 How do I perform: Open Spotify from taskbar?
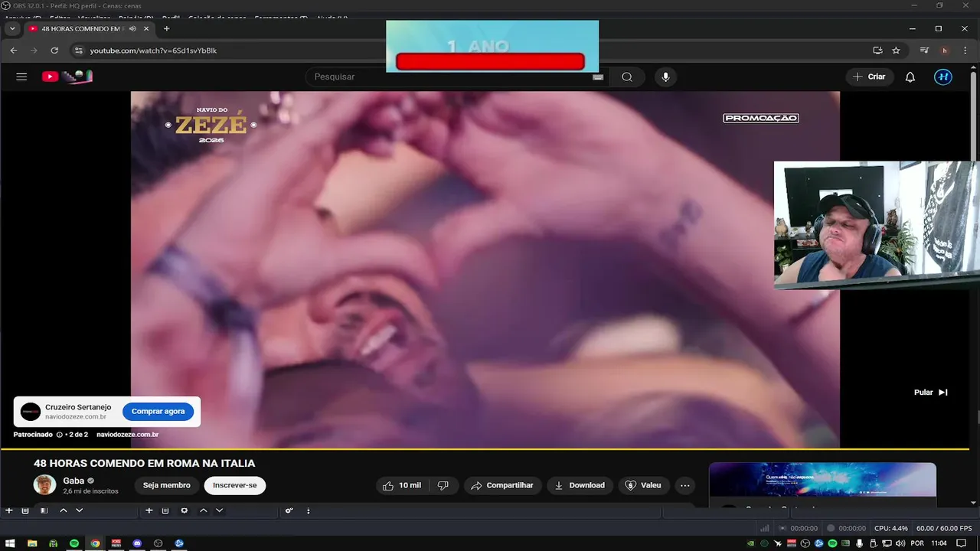pyautogui.click(x=74, y=543)
